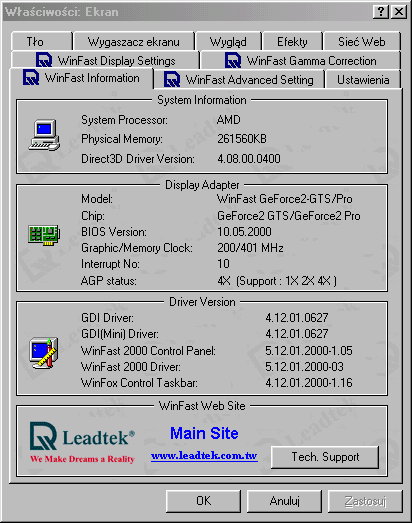Click the Tech. Support button
Viewport: 412px width, 523px height.
pyautogui.click(x=325, y=457)
